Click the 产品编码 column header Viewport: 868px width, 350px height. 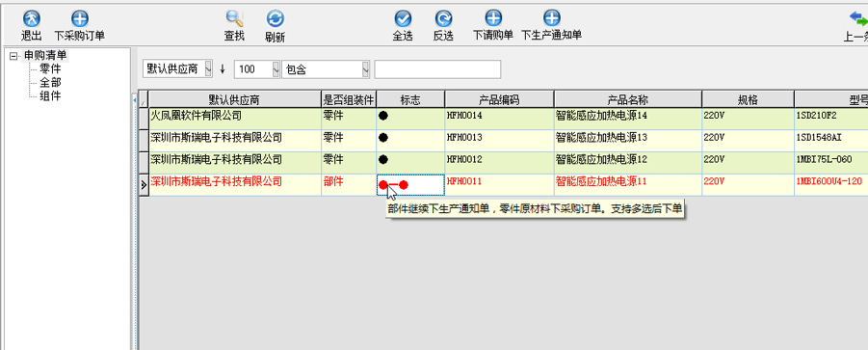499,99
